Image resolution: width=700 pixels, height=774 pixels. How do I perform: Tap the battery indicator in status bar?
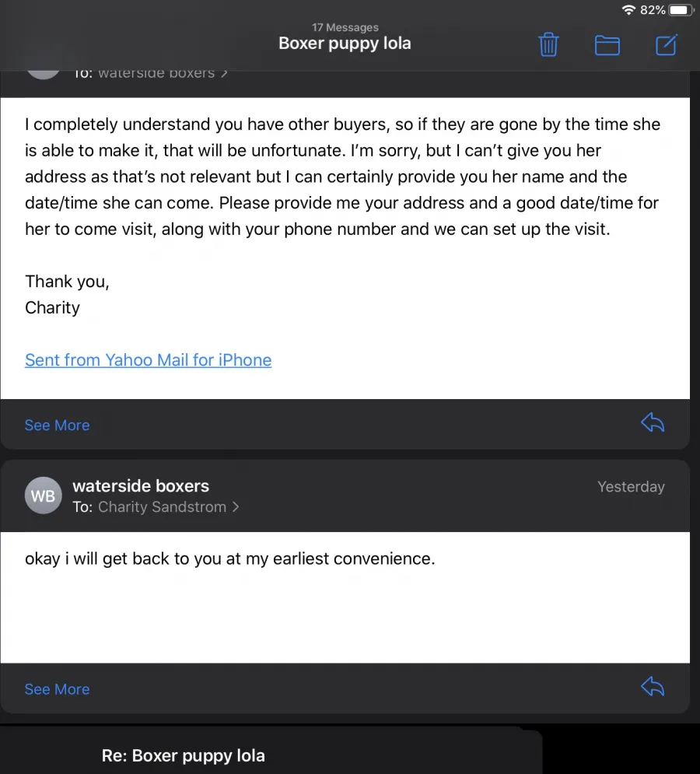pyautogui.click(x=681, y=10)
